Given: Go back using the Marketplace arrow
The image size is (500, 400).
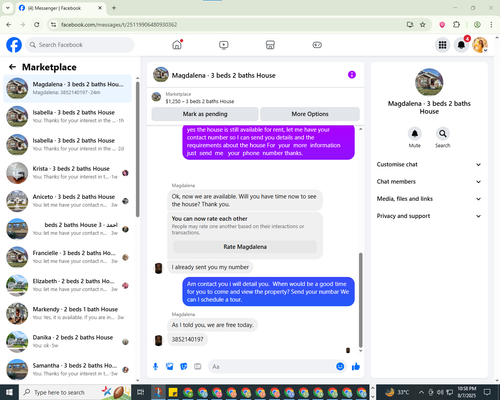Looking at the screenshot, I should point(12,67).
